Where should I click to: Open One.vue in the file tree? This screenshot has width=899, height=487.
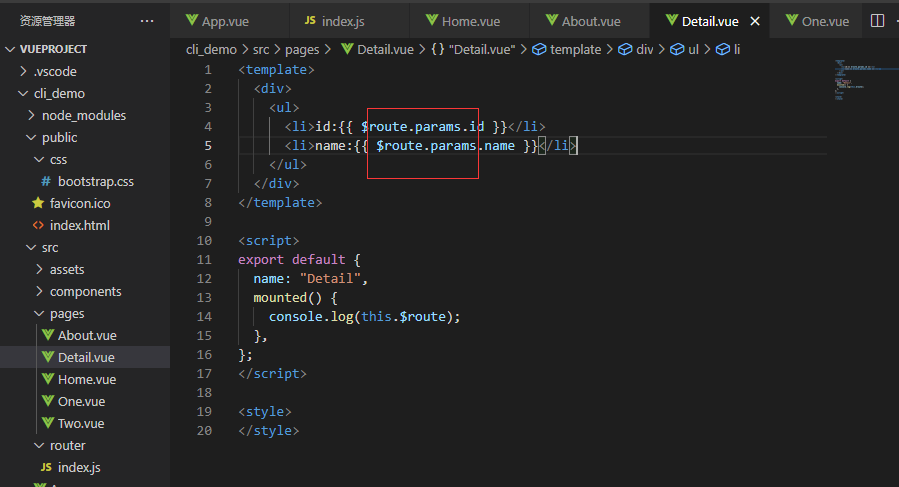tap(85, 402)
